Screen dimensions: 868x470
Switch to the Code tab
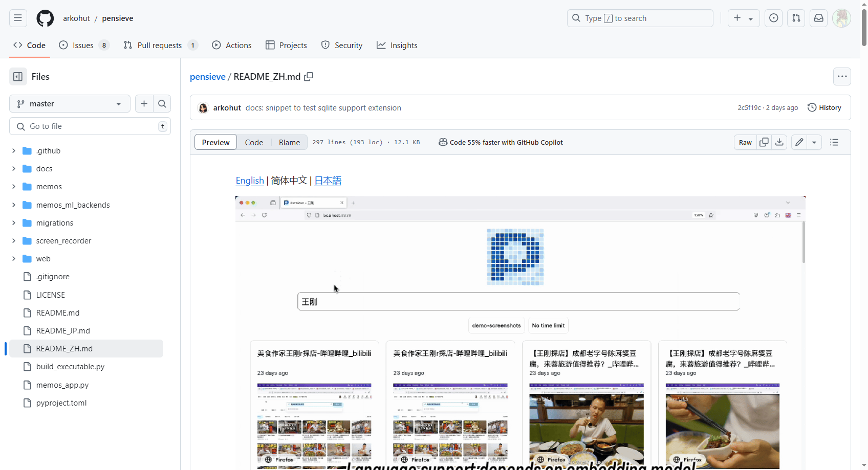coord(30,45)
